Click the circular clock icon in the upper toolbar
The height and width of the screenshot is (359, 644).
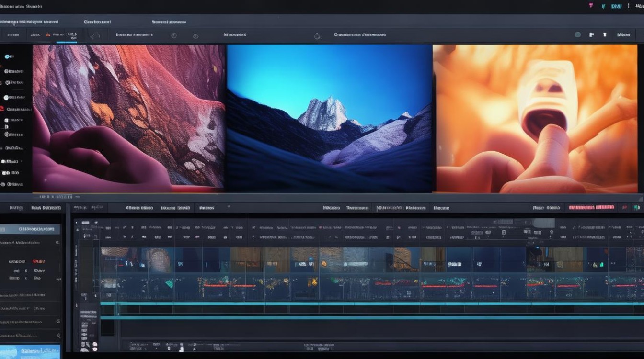[173, 35]
